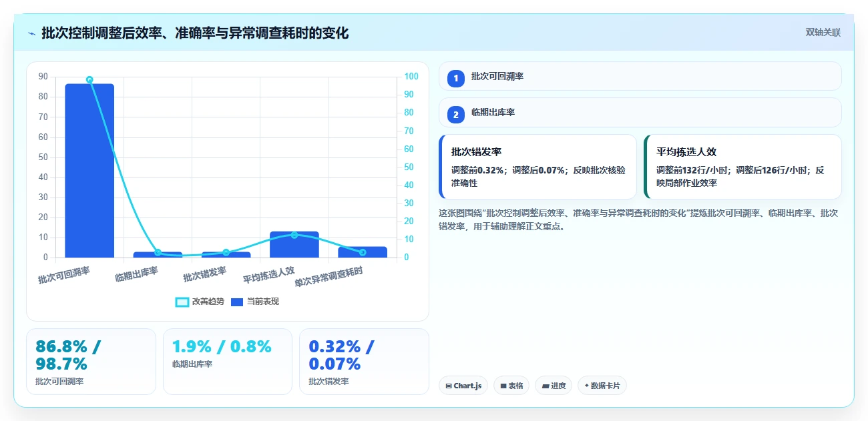This screenshot has height=421, width=868.
Task: Click the x-axis label 批次可回溯率
Action: [64, 275]
